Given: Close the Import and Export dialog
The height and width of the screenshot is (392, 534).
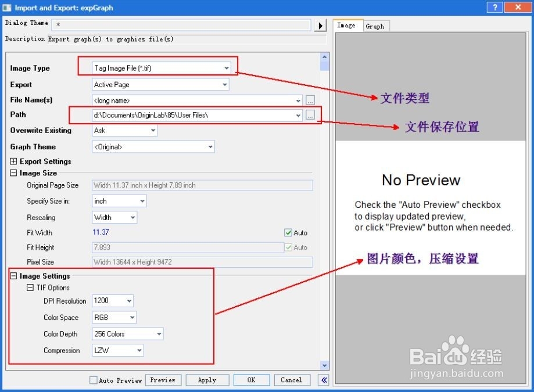Looking at the screenshot, I should [x=518, y=7].
